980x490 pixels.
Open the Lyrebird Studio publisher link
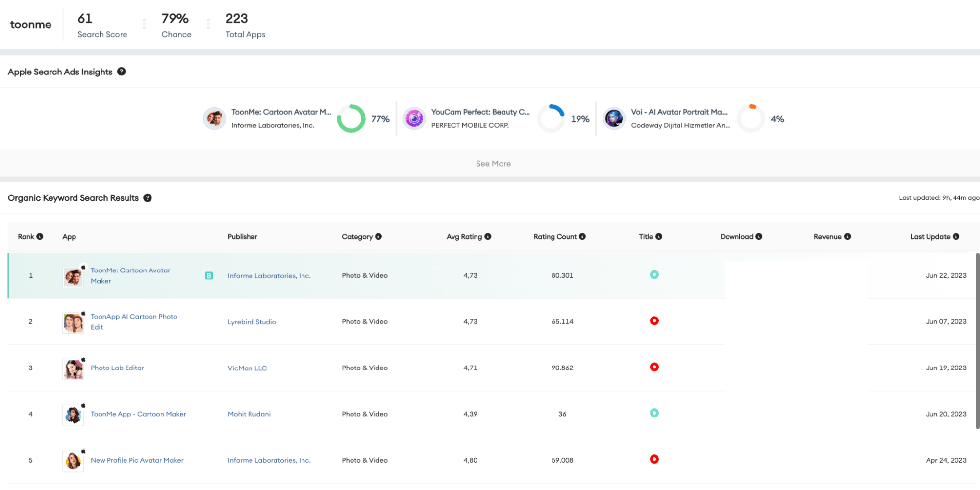pos(252,322)
